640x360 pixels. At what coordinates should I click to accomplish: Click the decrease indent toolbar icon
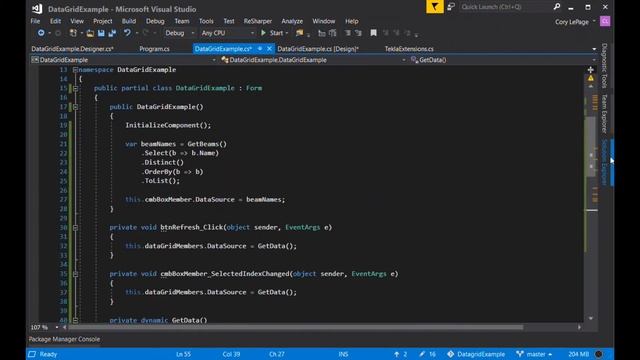(x=322, y=33)
